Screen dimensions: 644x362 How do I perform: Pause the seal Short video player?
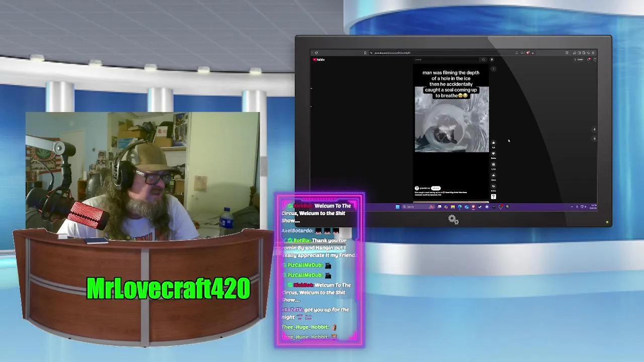tap(451, 119)
